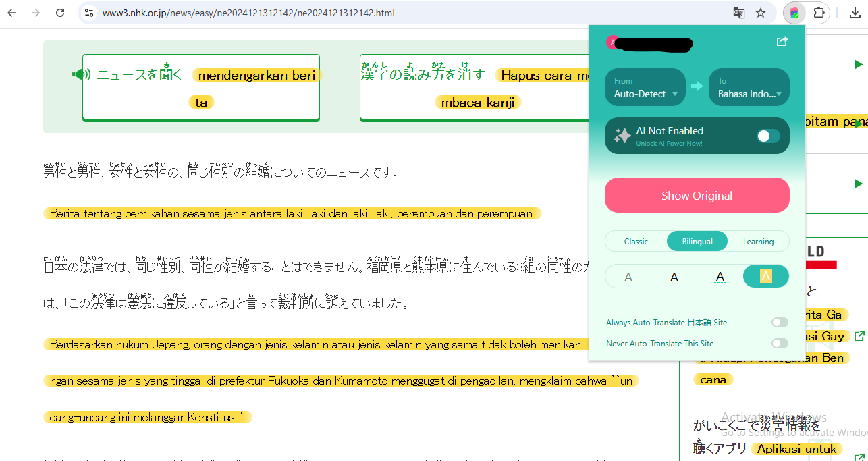
Task: Click the Google Translate icon in address bar
Action: coord(739,13)
